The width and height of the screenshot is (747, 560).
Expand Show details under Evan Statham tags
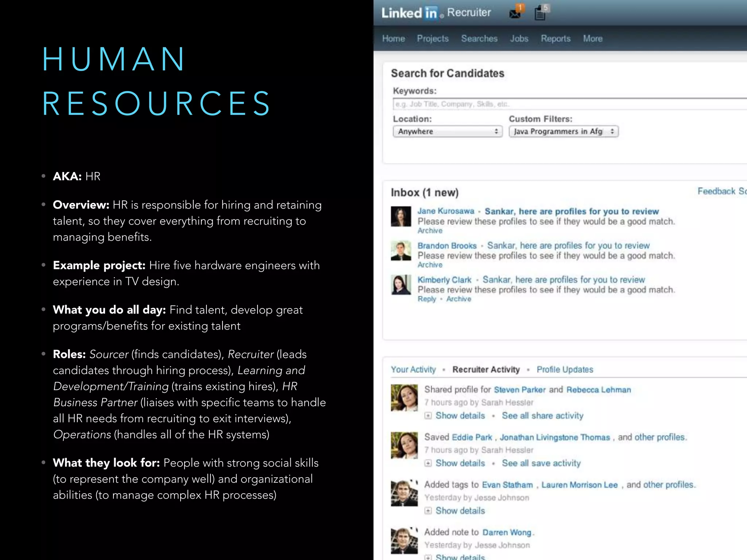(x=460, y=510)
